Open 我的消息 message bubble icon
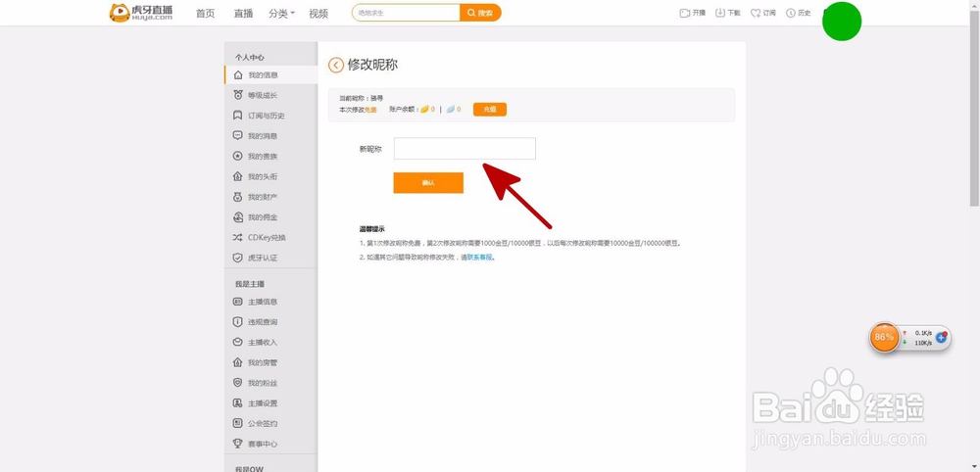The width and height of the screenshot is (980, 472). pos(237,135)
